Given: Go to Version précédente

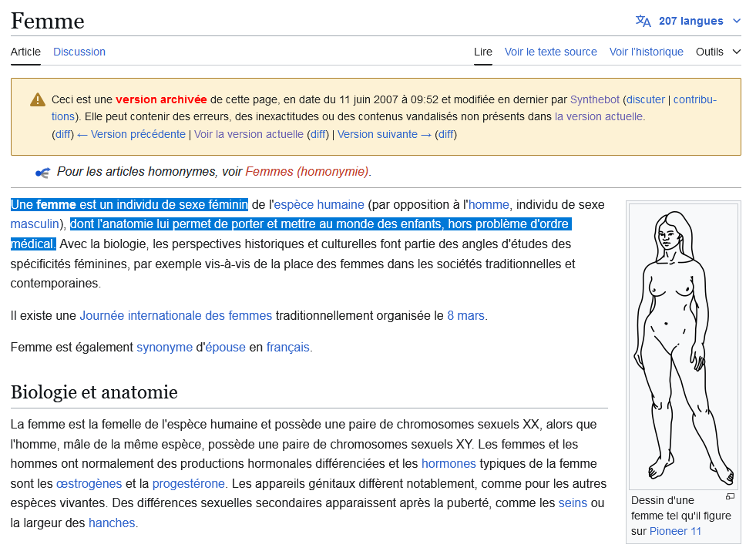Looking at the screenshot, I should pyautogui.click(x=131, y=135).
